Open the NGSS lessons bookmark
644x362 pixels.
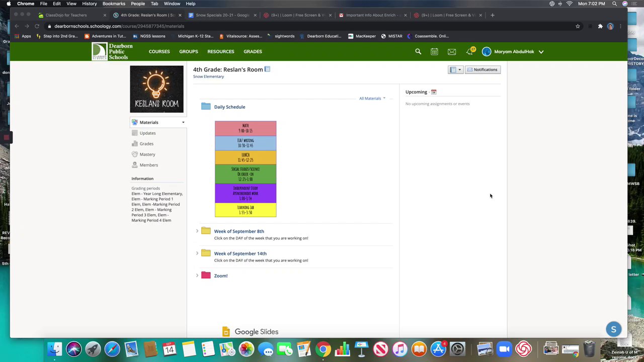[149, 36]
